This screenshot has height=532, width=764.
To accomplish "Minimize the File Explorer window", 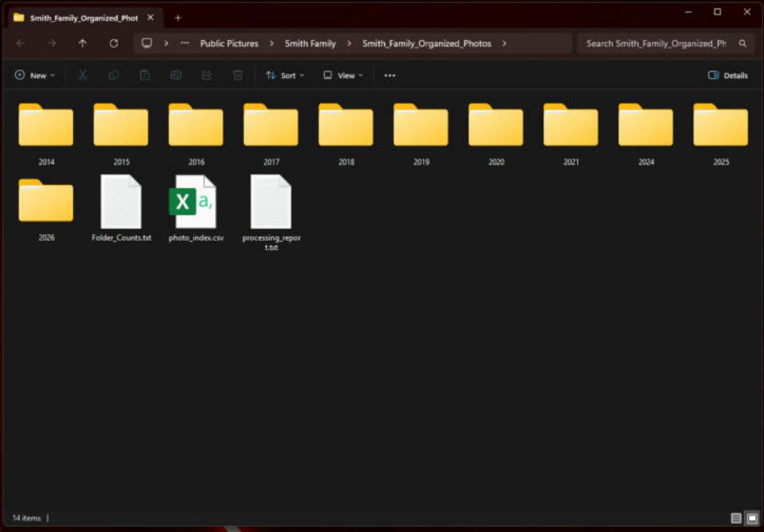I will coord(688,12).
